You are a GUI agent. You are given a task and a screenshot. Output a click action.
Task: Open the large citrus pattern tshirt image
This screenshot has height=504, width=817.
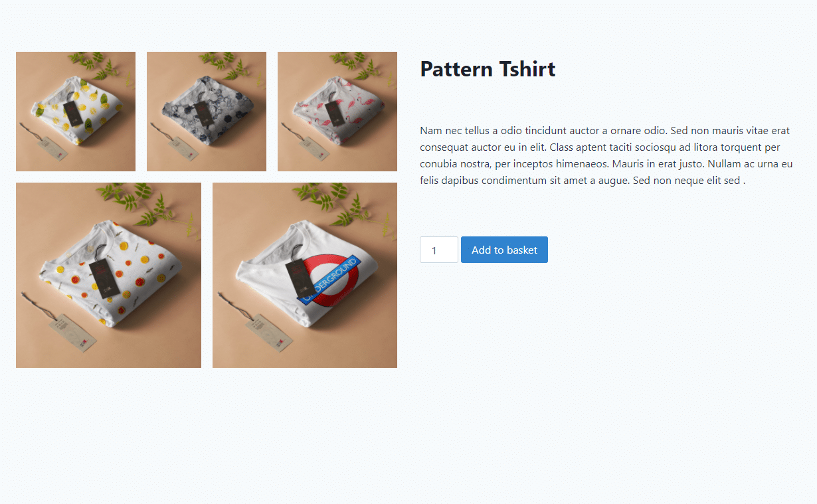point(108,275)
